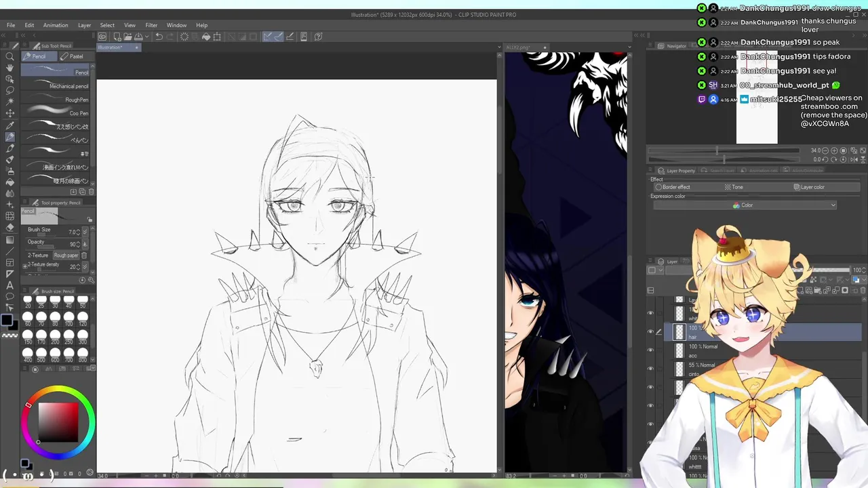868x488 pixels.
Task: Click the Save icon in command bar
Action: tap(138, 37)
